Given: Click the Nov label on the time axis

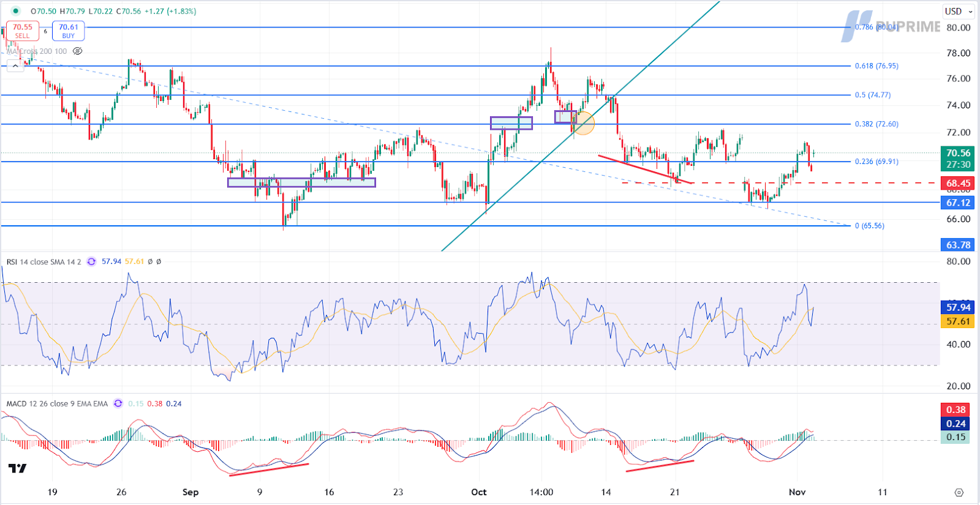Looking at the screenshot, I should click(x=797, y=492).
